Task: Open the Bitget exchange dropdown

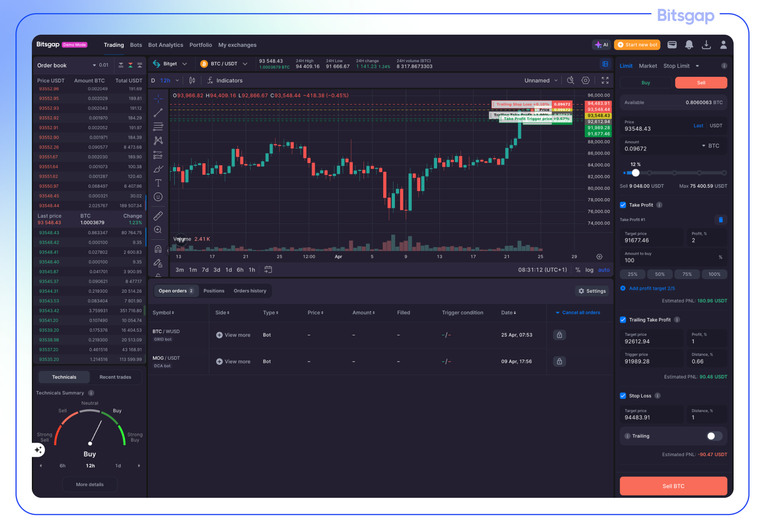Action: pyautogui.click(x=170, y=64)
